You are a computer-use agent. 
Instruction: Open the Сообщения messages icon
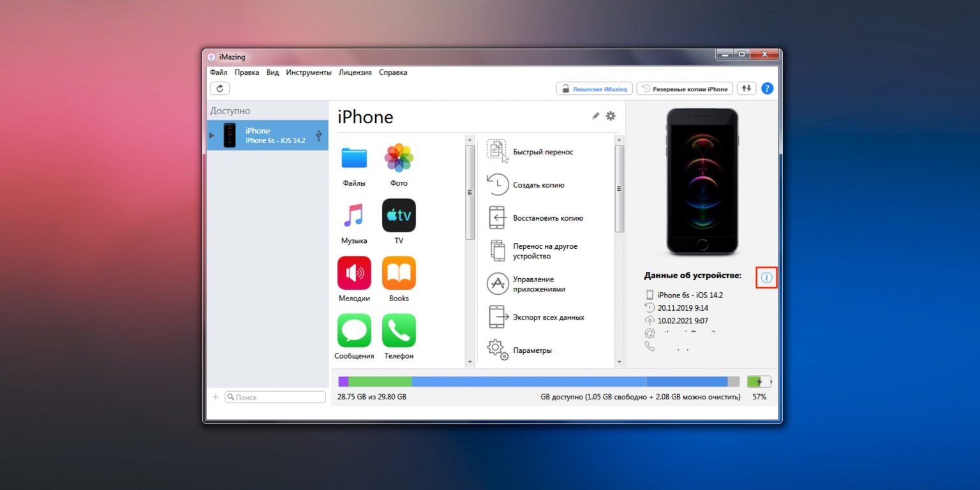[x=354, y=330]
